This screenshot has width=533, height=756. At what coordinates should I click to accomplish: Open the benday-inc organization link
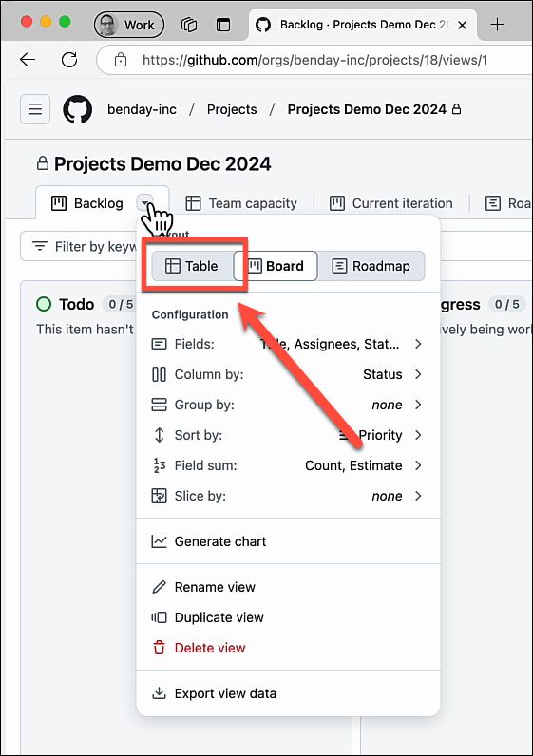pos(142,109)
